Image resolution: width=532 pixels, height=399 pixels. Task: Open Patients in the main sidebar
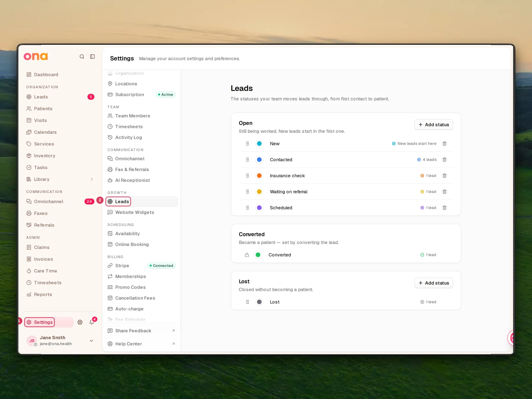point(60,108)
